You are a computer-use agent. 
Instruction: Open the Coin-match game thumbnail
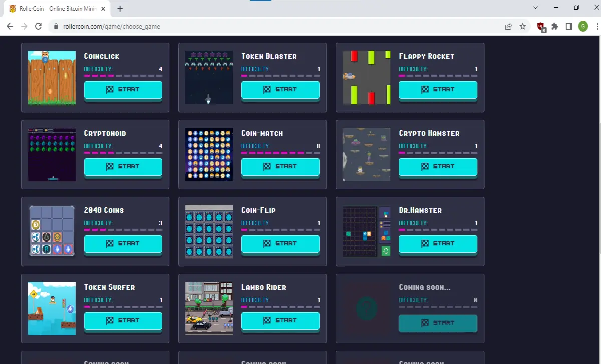point(209,155)
